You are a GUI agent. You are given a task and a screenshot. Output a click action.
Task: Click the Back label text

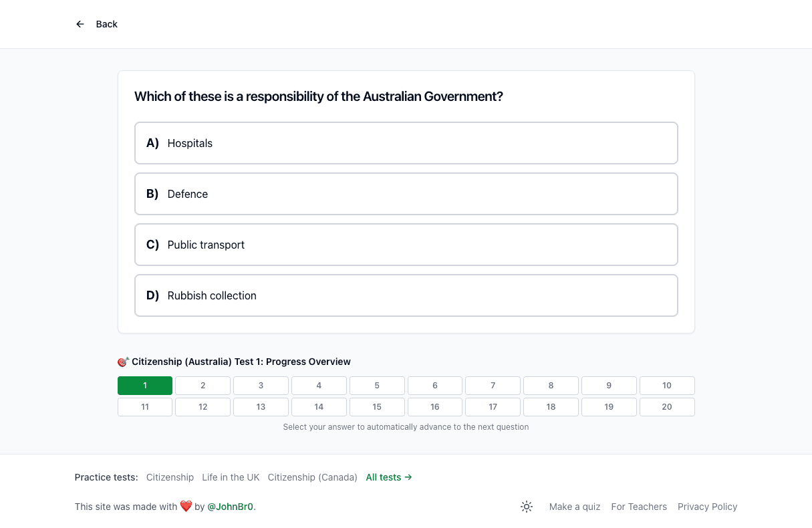click(107, 24)
